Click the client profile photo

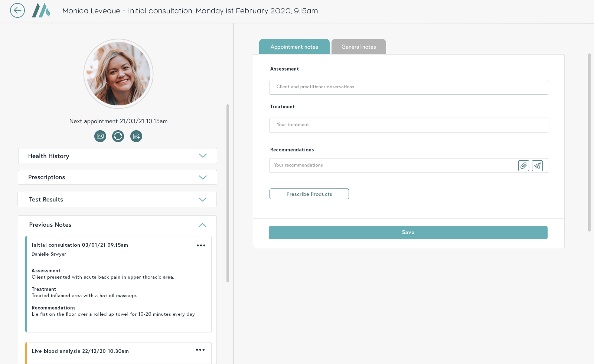(118, 74)
